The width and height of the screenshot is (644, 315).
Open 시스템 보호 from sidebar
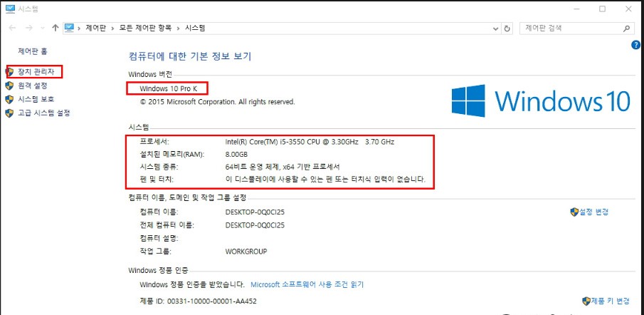36,99
